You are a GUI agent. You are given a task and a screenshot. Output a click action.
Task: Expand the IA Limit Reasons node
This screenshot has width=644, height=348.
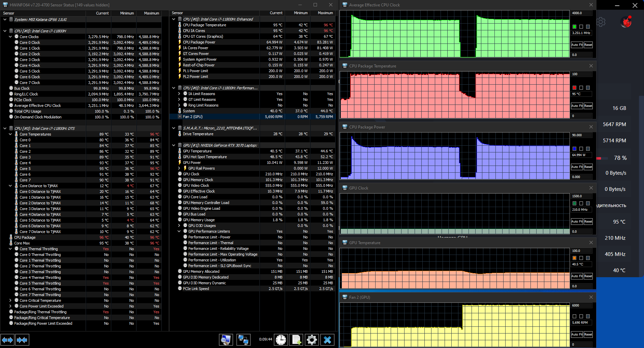coord(179,94)
